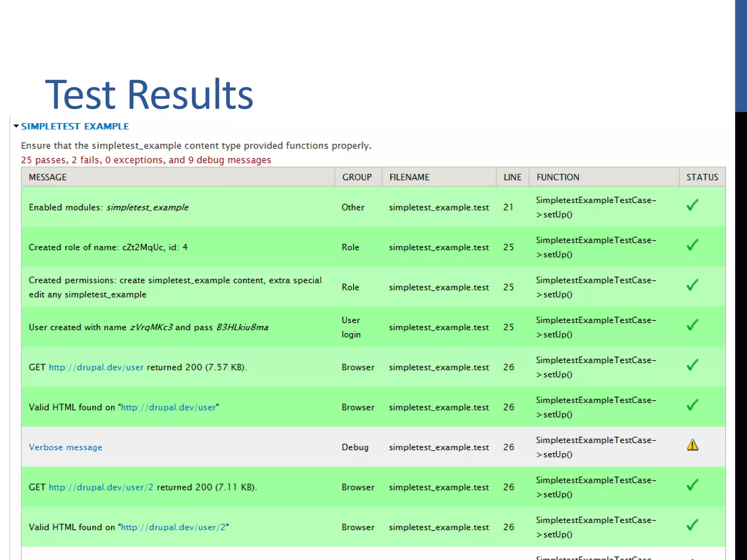Click drupal.dev/user/2 link in Valid HTML row
Image resolution: width=747 pixels, height=560 pixels.
173,527
